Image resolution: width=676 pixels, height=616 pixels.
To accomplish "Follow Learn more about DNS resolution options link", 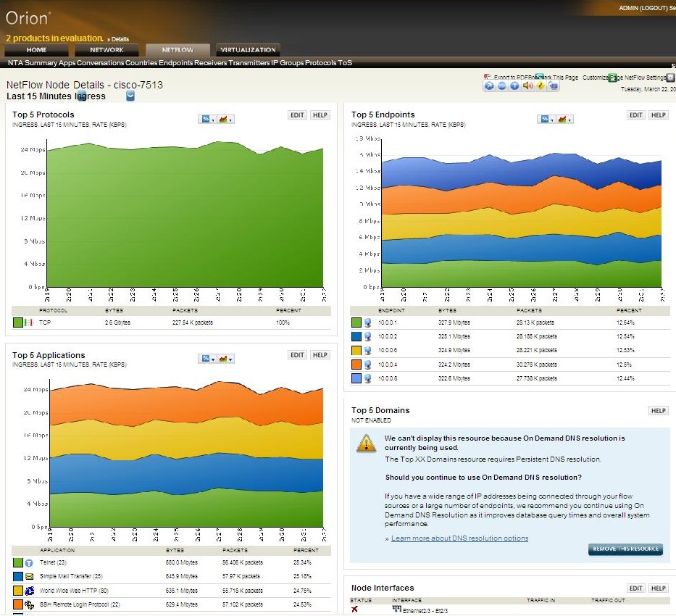I will pos(459,538).
